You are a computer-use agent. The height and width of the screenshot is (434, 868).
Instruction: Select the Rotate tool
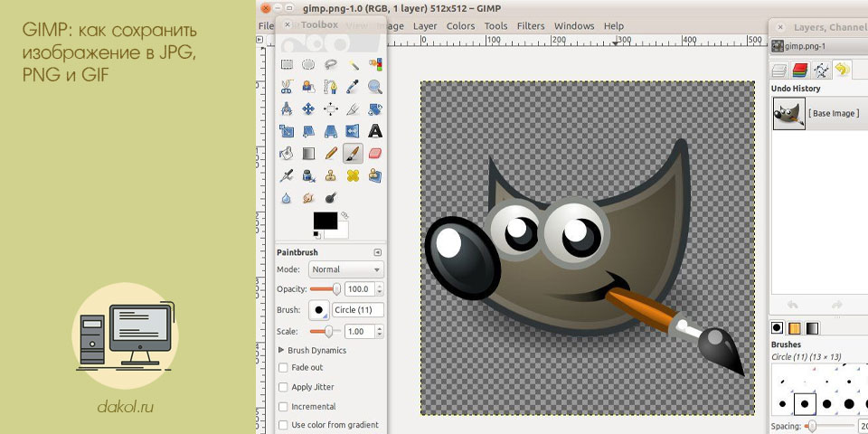(x=375, y=109)
